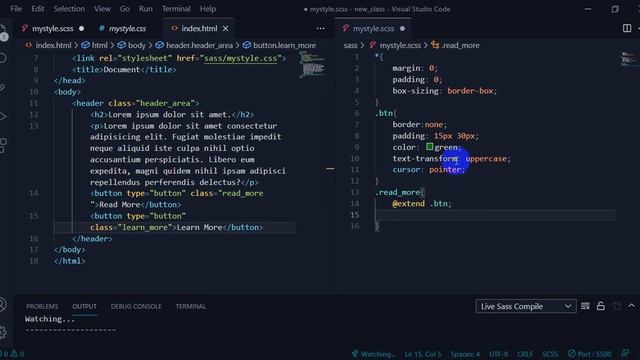Click Spaces: 4 indentation status item
The width and height of the screenshot is (640, 360).
pyautogui.click(x=465, y=354)
